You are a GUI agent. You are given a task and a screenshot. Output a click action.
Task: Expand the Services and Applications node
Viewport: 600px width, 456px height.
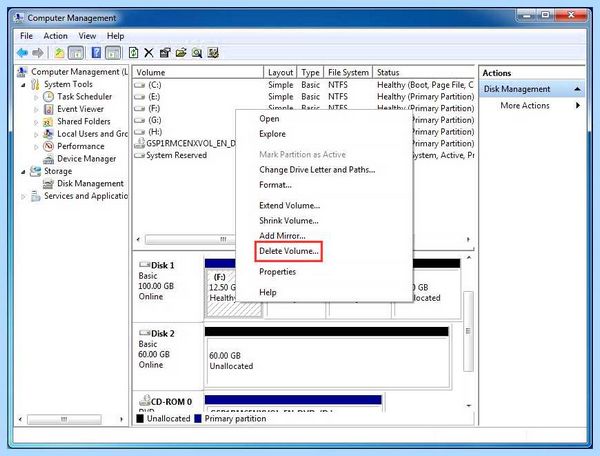point(23,197)
